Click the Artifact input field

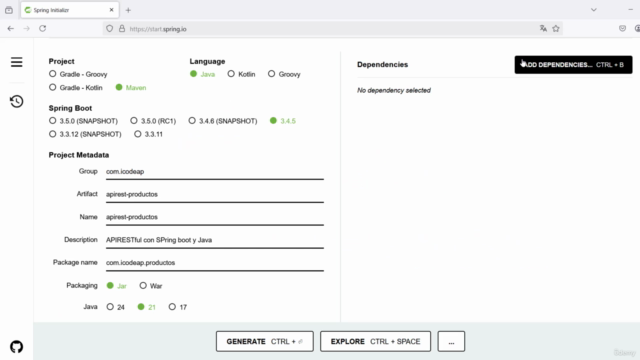click(215, 195)
